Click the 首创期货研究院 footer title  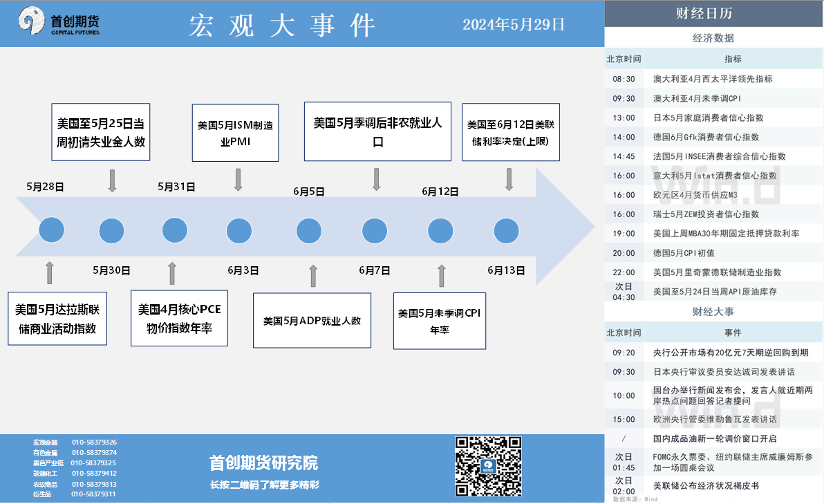pos(264,463)
